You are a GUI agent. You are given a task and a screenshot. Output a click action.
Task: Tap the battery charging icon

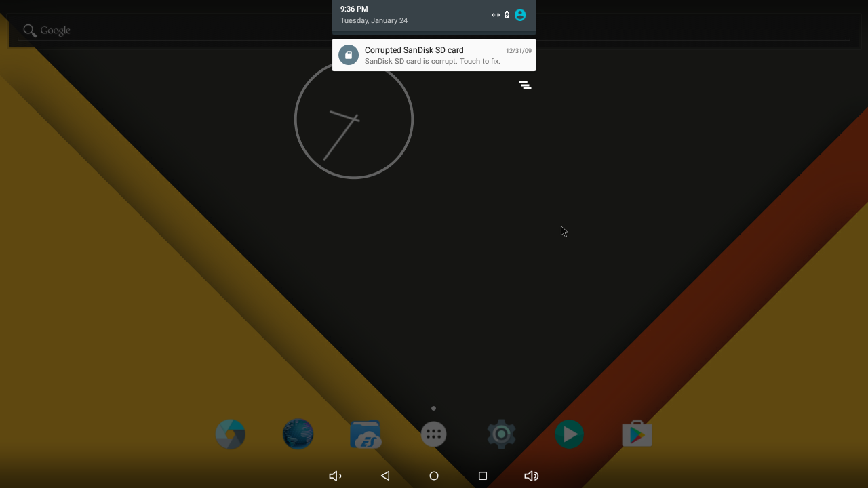coord(507,15)
